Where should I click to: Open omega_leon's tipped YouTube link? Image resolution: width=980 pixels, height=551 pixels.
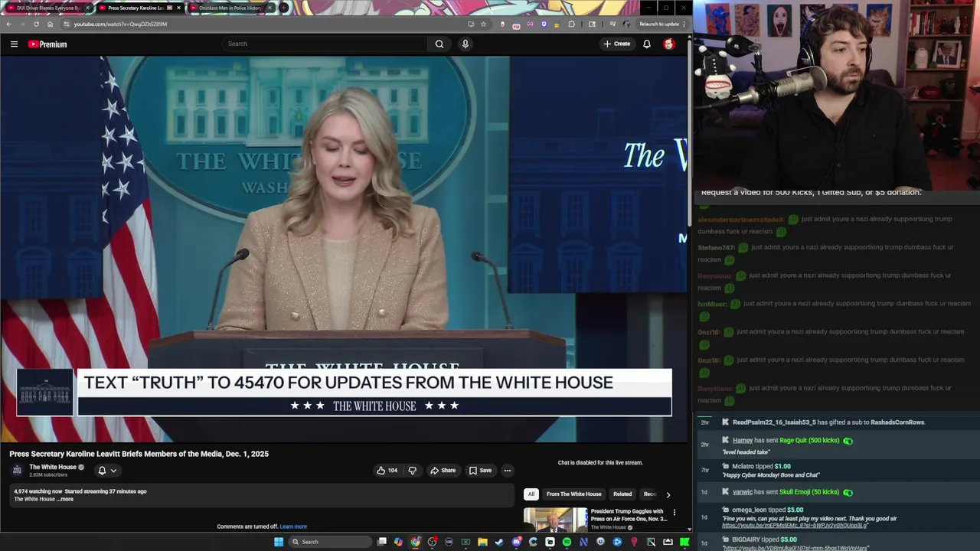click(795, 526)
